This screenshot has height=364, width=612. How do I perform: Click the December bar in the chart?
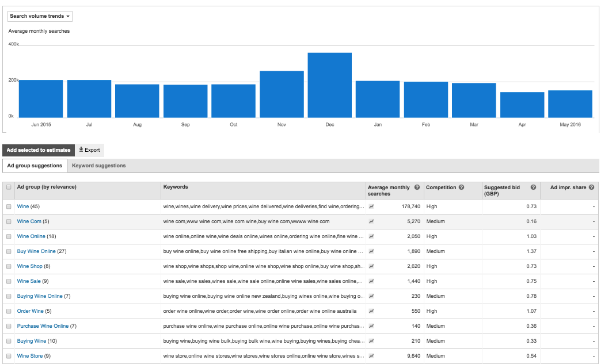coord(329,85)
